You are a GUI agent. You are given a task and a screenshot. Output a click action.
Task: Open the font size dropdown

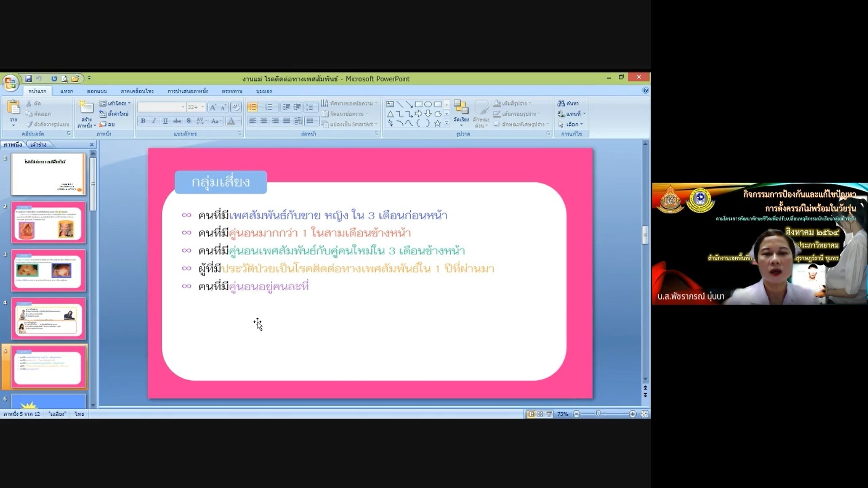click(203, 107)
